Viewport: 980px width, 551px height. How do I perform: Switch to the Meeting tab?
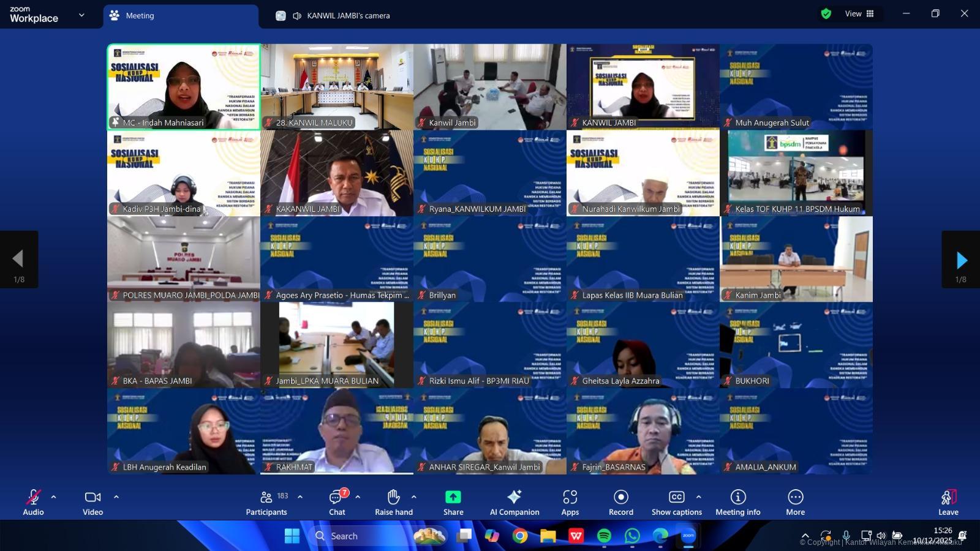[x=140, y=16]
